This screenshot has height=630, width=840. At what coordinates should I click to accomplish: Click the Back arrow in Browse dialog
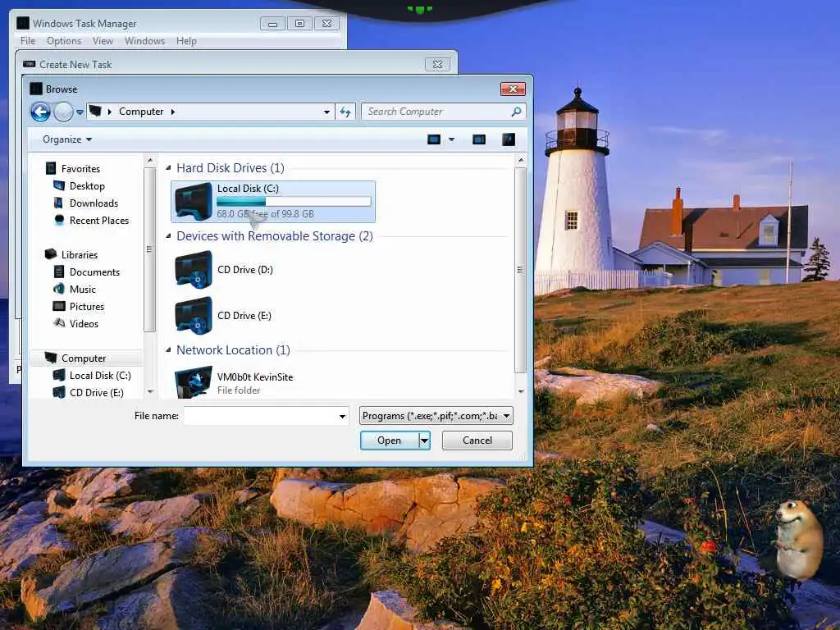tap(40, 112)
